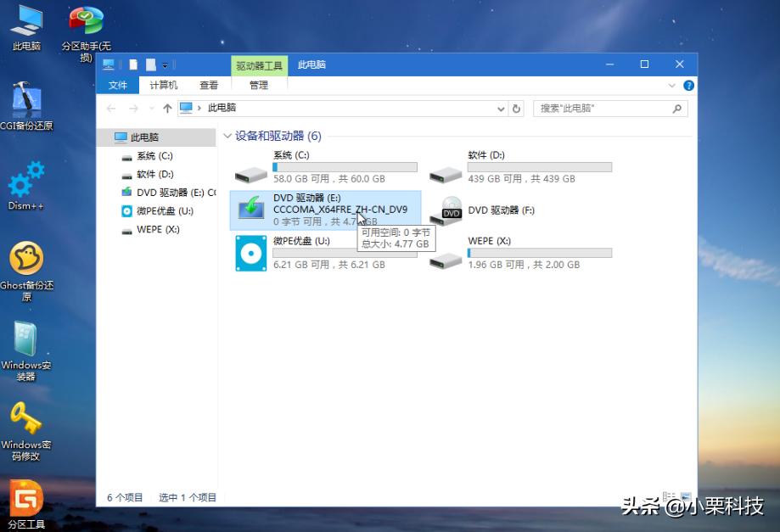This screenshot has width=780, height=532.
Task: Open CGI备份还原 desktop tool
Action: [26, 102]
